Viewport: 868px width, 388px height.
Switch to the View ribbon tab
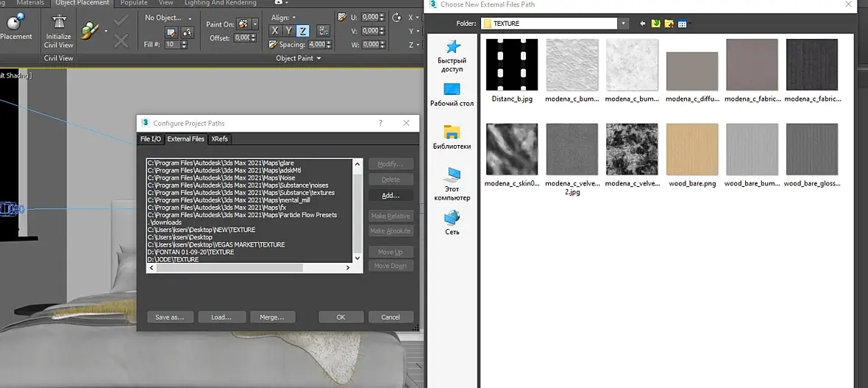[x=166, y=3]
